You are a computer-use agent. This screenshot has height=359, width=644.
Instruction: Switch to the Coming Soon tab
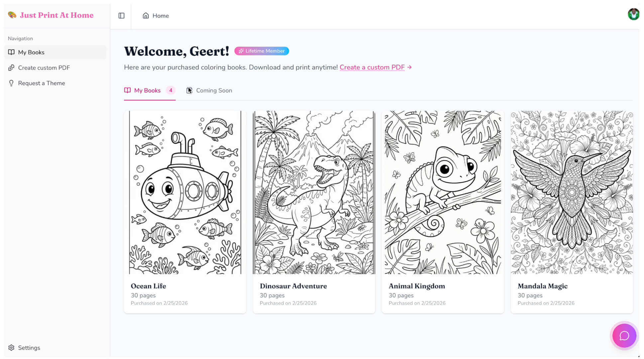coord(214,90)
